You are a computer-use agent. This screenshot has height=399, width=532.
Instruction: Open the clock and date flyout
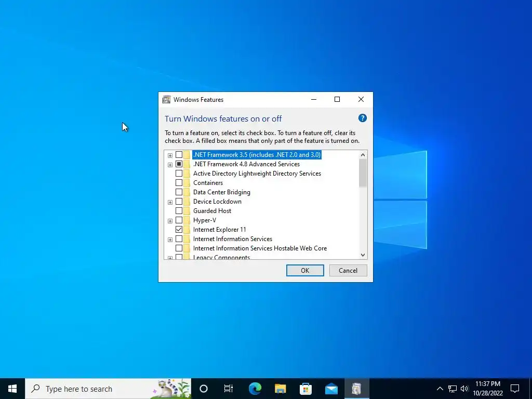coord(487,389)
